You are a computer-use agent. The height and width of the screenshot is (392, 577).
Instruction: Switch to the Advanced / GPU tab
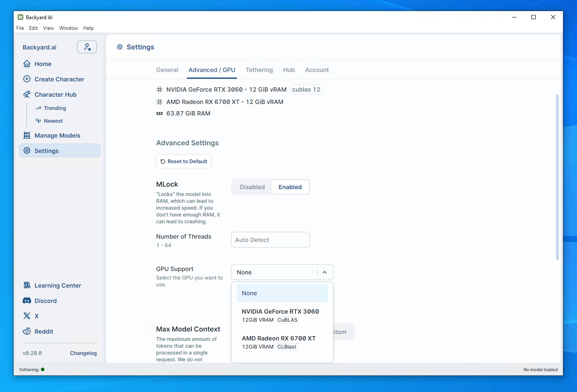click(x=212, y=70)
